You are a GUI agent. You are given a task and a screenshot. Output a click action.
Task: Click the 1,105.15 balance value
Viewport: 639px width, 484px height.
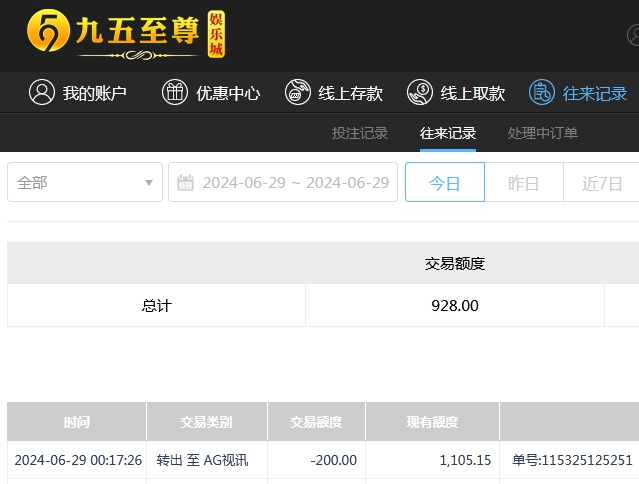465,460
